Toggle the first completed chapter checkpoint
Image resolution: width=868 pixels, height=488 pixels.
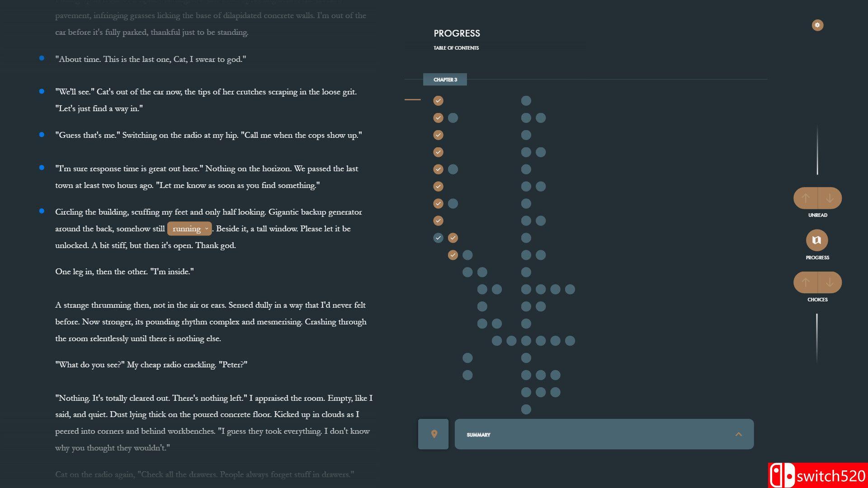click(438, 100)
